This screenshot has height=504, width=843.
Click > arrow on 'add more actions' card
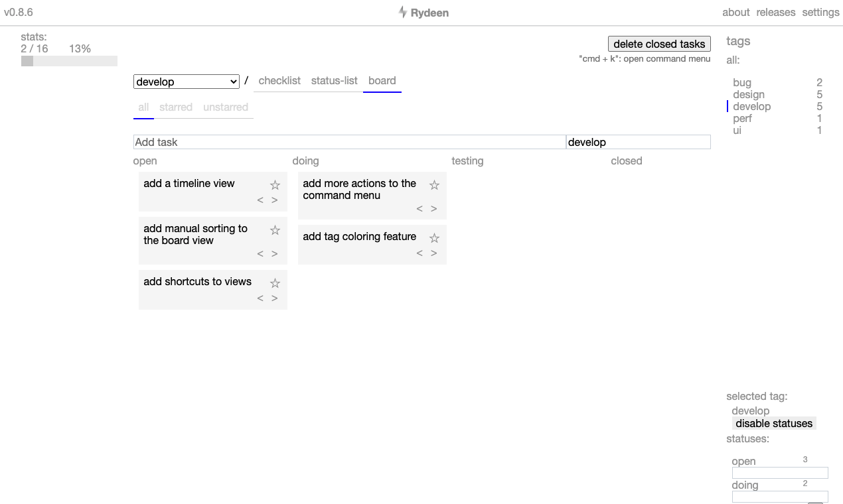(x=433, y=208)
